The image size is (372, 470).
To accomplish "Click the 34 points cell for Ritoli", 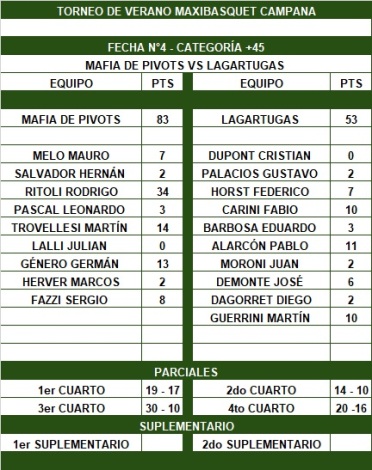I will [162, 192].
